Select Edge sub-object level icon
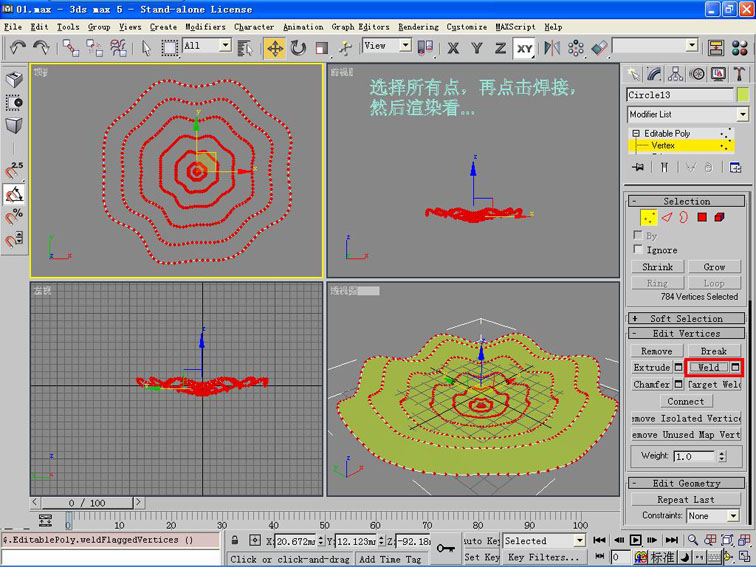 pos(667,217)
